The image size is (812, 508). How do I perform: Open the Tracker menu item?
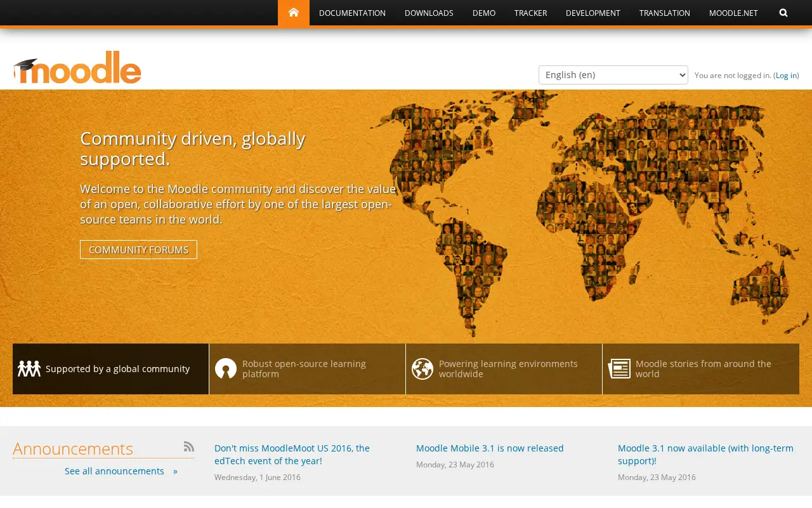coord(530,13)
